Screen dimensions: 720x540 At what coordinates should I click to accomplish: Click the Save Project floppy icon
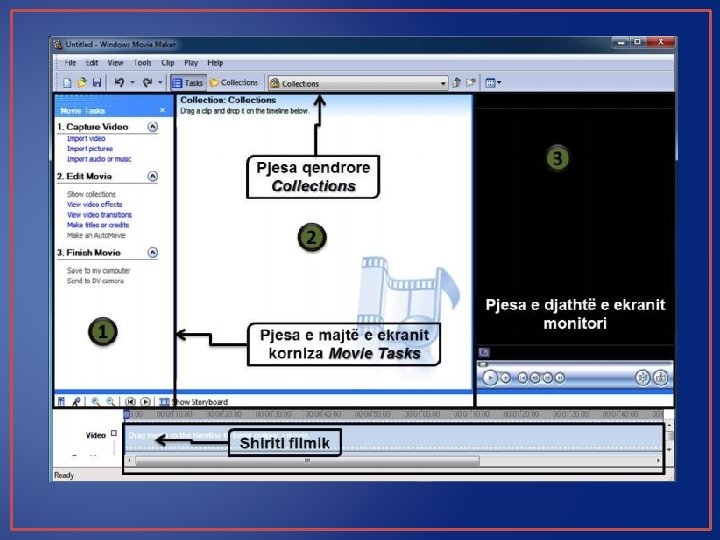pyautogui.click(x=96, y=83)
